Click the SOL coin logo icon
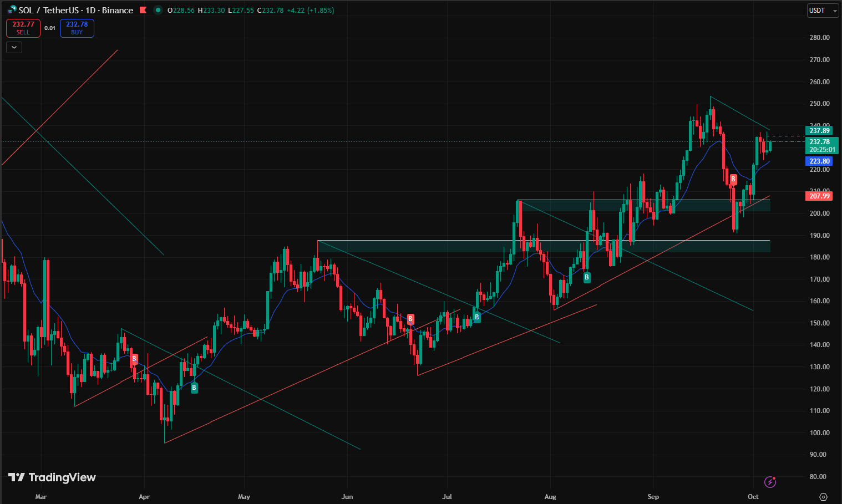842x504 pixels. click(12, 10)
